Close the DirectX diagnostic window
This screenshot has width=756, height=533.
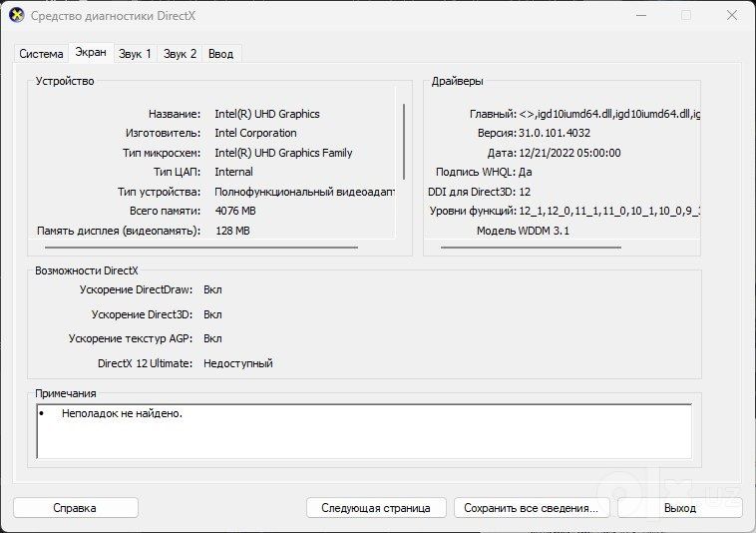pyautogui.click(x=732, y=15)
